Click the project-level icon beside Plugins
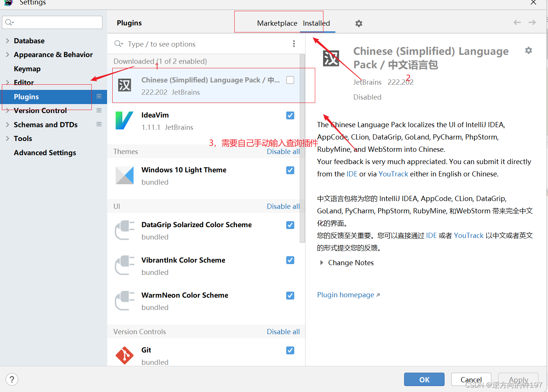Screen dimensions: 548x392 (x=99, y=96)
